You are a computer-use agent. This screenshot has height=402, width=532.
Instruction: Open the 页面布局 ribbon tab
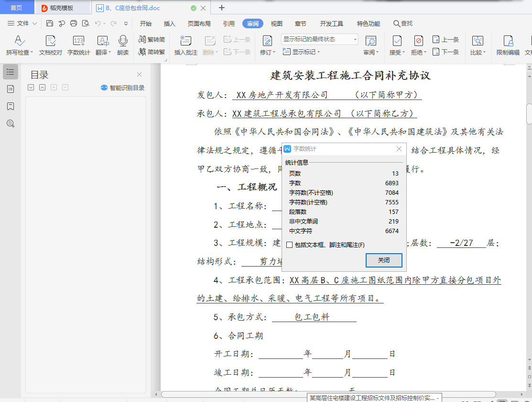pyautogui.click(x=199, y=23)
